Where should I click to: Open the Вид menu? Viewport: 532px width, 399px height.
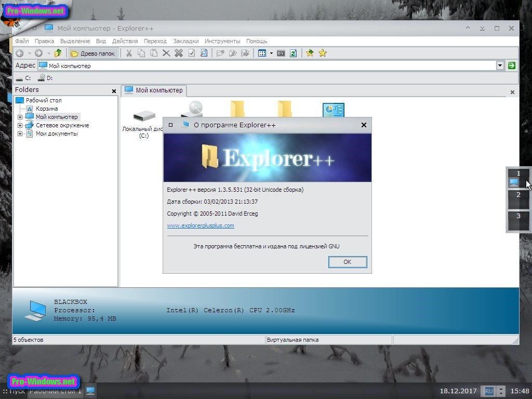[x=101, y=41]
